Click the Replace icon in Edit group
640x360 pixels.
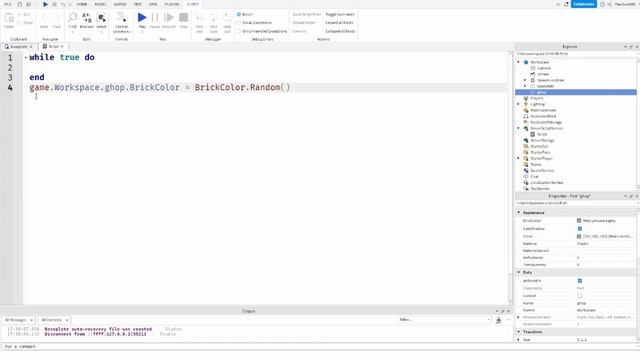tap(87, 18)
